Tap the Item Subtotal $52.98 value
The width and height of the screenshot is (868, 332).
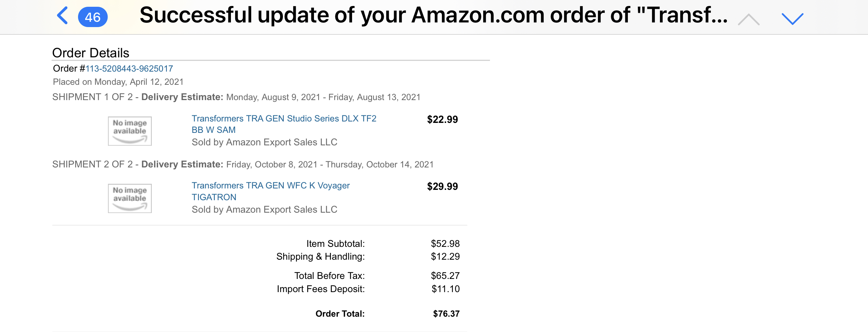point(445,244)
